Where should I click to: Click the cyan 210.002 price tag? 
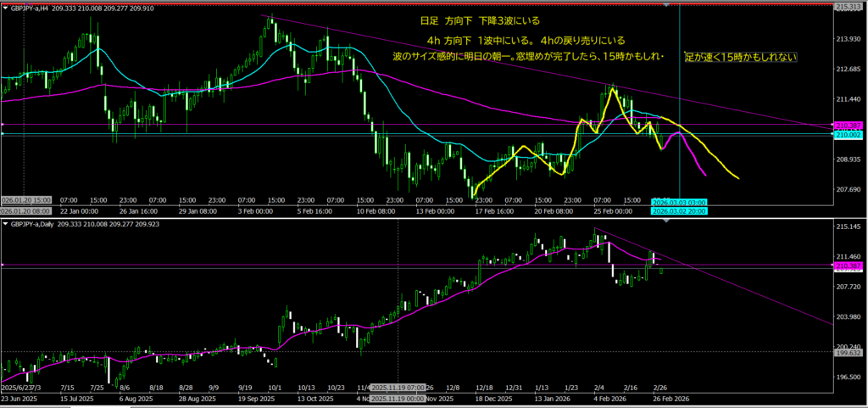[x=849, y=135]
